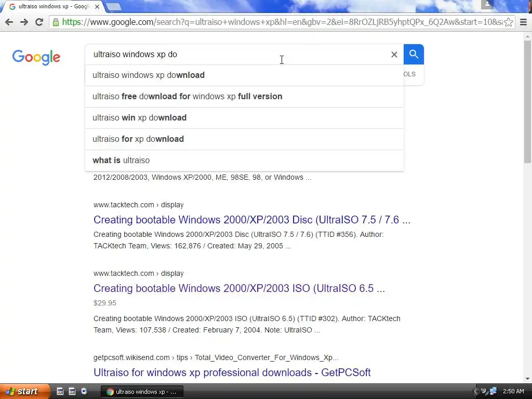Viewport: 532px width, 399px height.
Task: Open the Windows Start menu
Action: (x=24, y=392)
